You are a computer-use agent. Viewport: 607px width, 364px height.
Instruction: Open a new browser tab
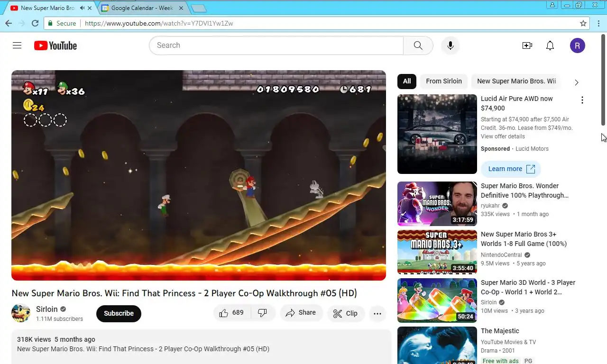[198, 8]
